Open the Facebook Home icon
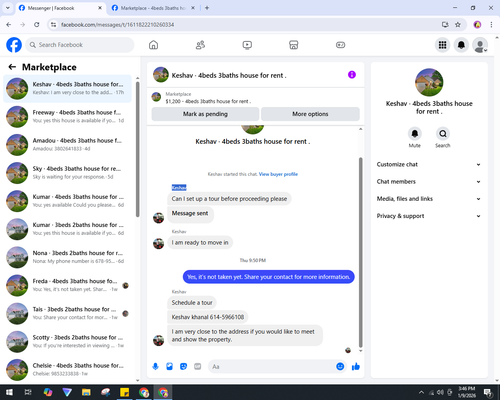Screen dimensions: 500x400 coord(153,45)
